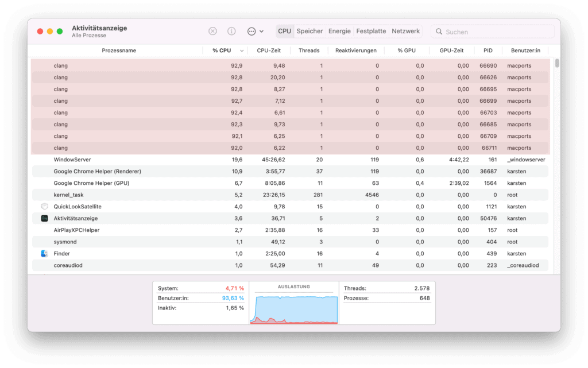Switch to the CPU tab
This screenshot has width=588, height=368.
[x=284, y=31]
